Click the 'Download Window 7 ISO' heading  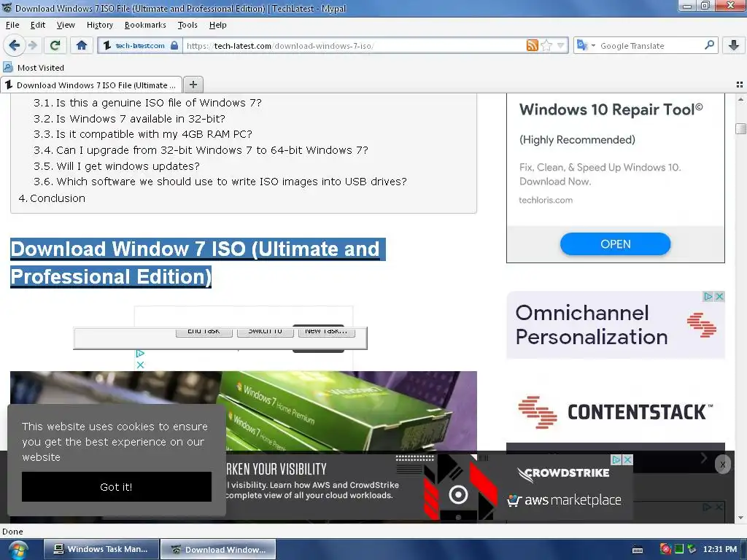(198, 262)
